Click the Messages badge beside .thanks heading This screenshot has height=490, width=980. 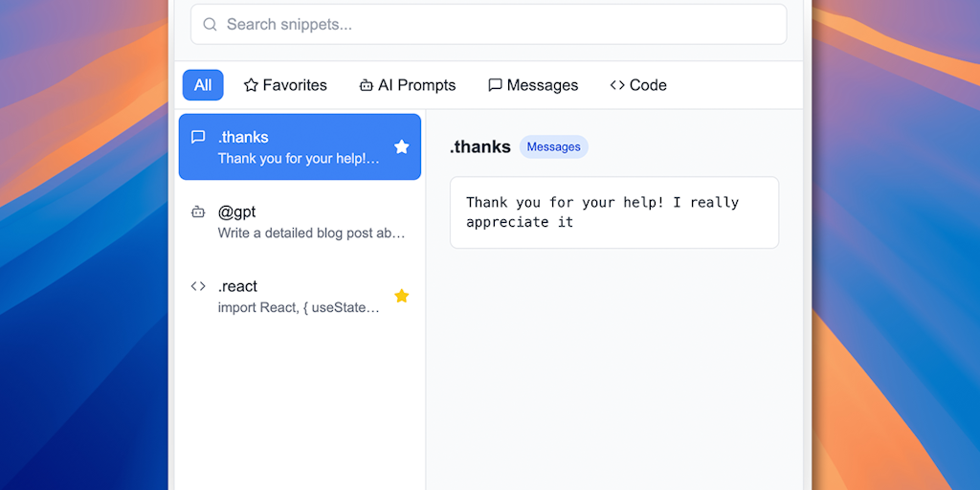[x=553, y=146]
